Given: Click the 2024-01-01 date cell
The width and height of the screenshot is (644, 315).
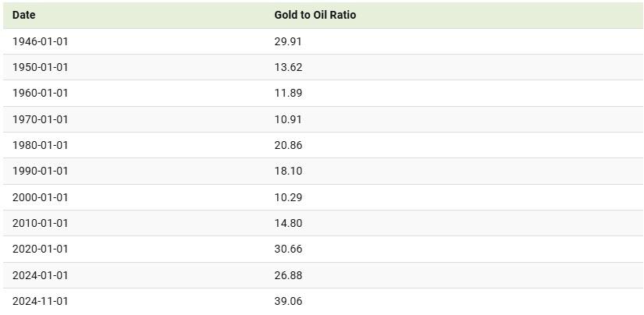Looking at the screenshot, I should tap(41, 275).
